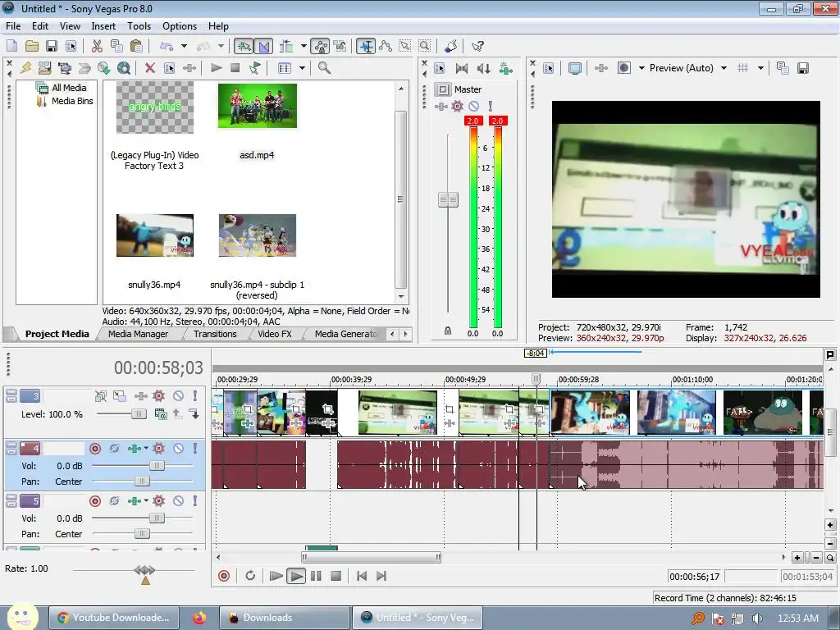Open track 3 Track Motion icon

(120, 396)
